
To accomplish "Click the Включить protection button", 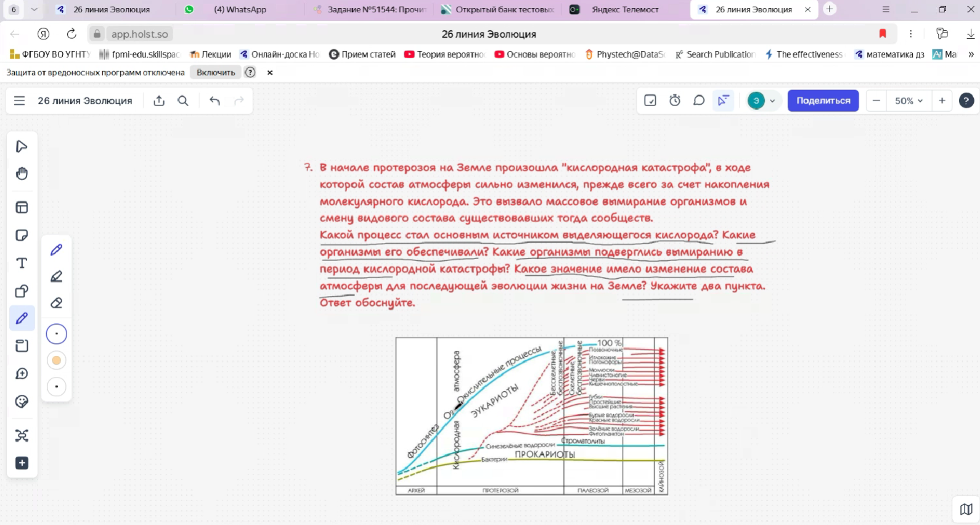I will point(216,72).
